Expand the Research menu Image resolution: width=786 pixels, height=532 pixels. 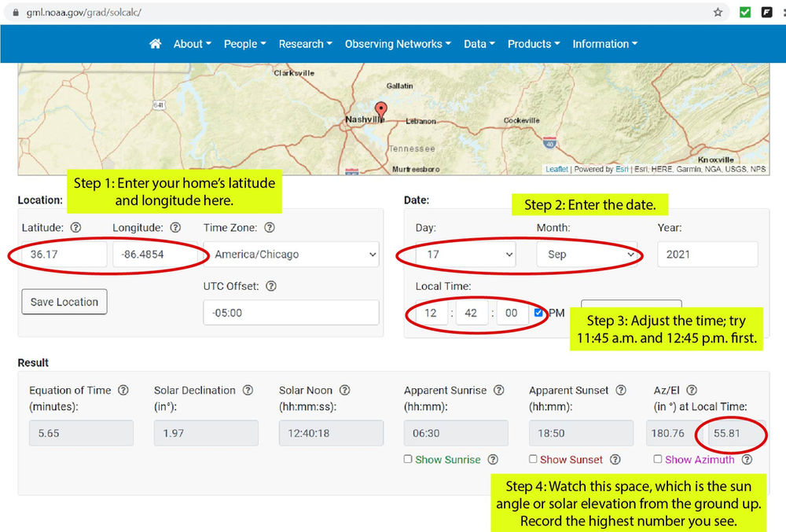click(x=305, y=44)
